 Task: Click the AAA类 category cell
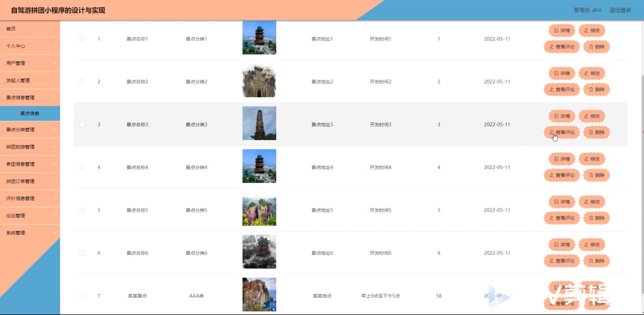[x=196, y=296]
